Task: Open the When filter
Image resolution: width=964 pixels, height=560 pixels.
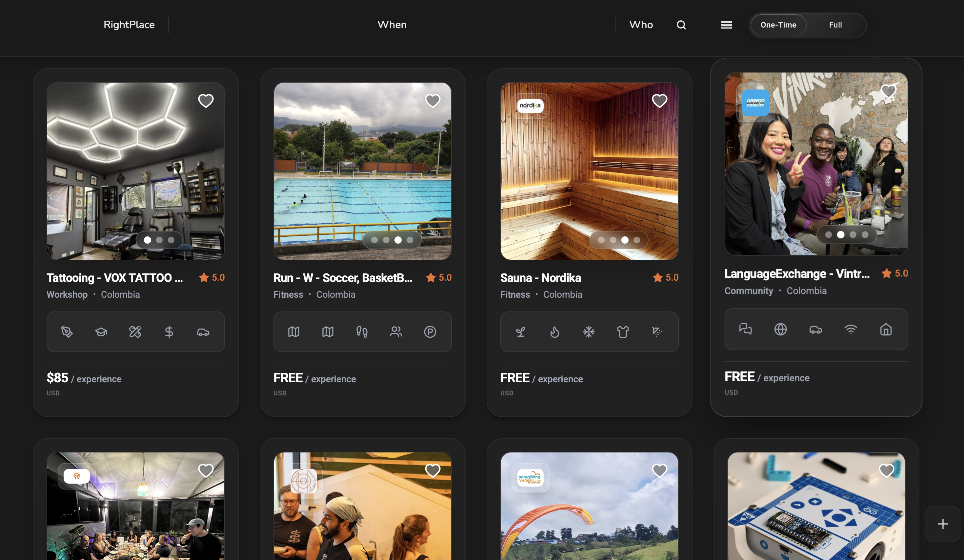Action: coord(392,25)
